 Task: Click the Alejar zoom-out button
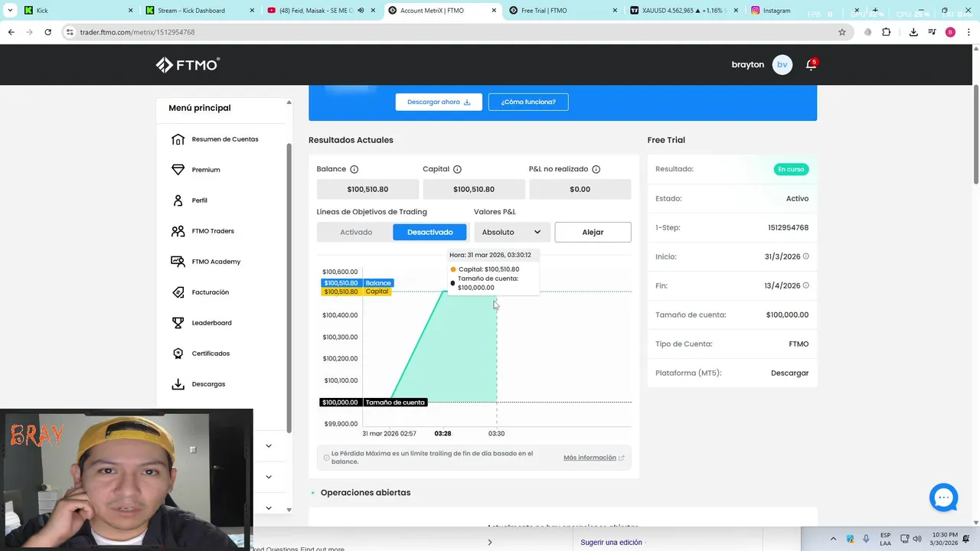click(x=593, y=232)
